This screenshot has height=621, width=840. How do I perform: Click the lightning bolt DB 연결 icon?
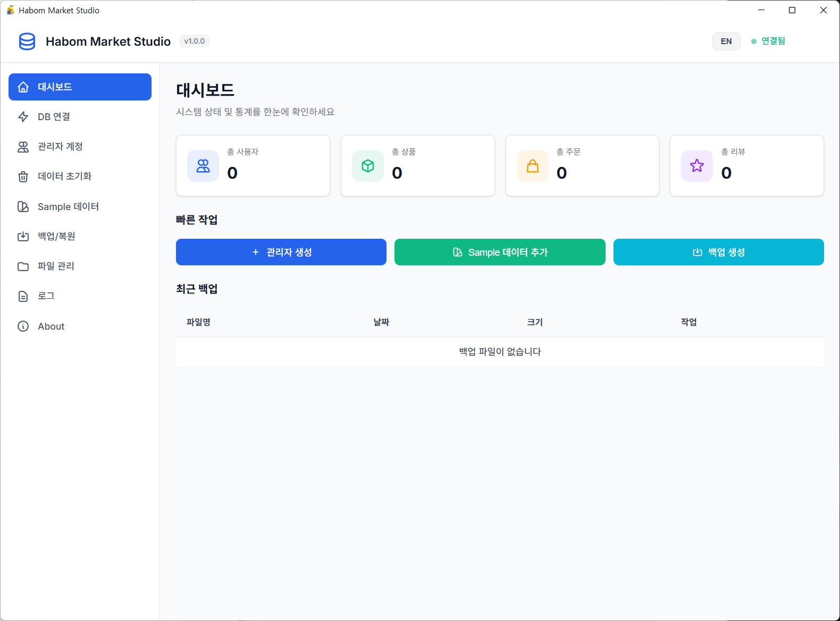point(23,117)
